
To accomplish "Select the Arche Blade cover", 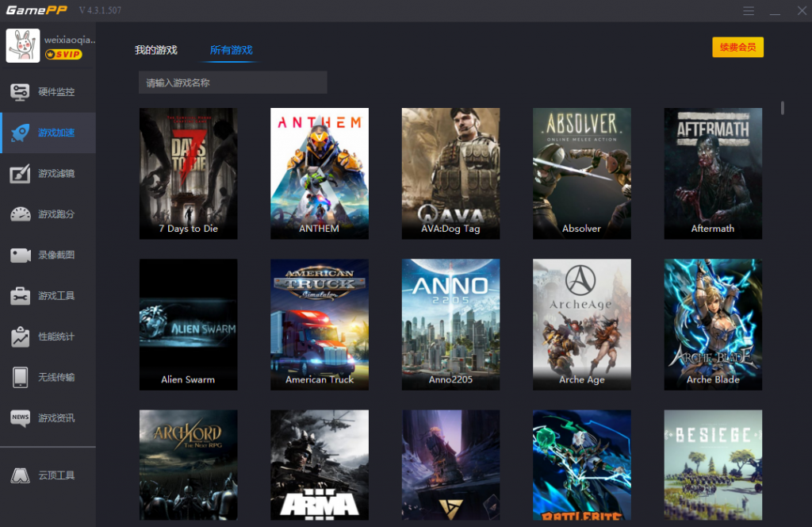I will 713,325.
